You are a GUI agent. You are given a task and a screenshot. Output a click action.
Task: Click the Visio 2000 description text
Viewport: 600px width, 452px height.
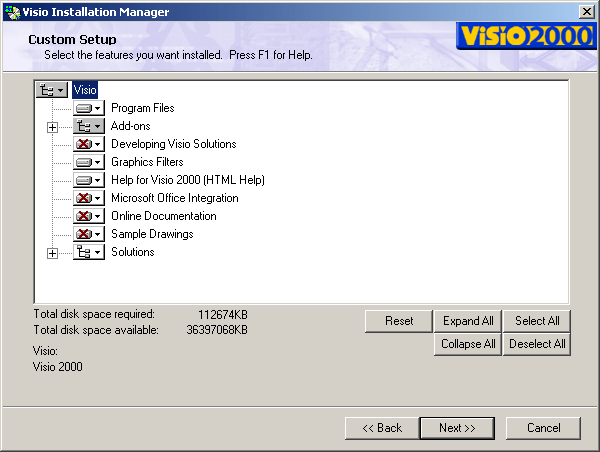pyautogui.click(x=57, y=367)
